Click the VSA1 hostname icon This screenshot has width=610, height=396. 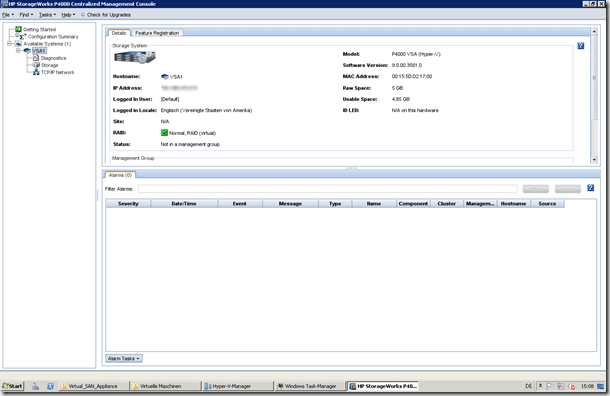click(165, 77)
